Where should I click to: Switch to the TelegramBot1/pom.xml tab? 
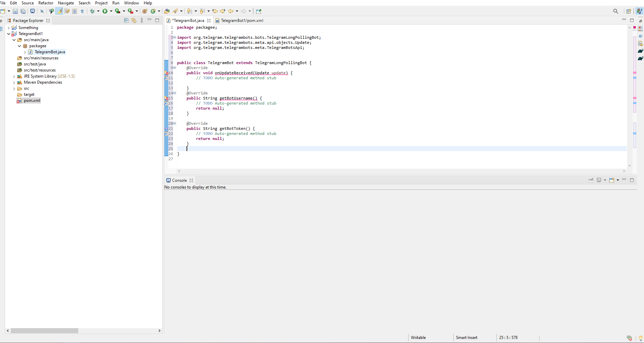coord(242,21)
